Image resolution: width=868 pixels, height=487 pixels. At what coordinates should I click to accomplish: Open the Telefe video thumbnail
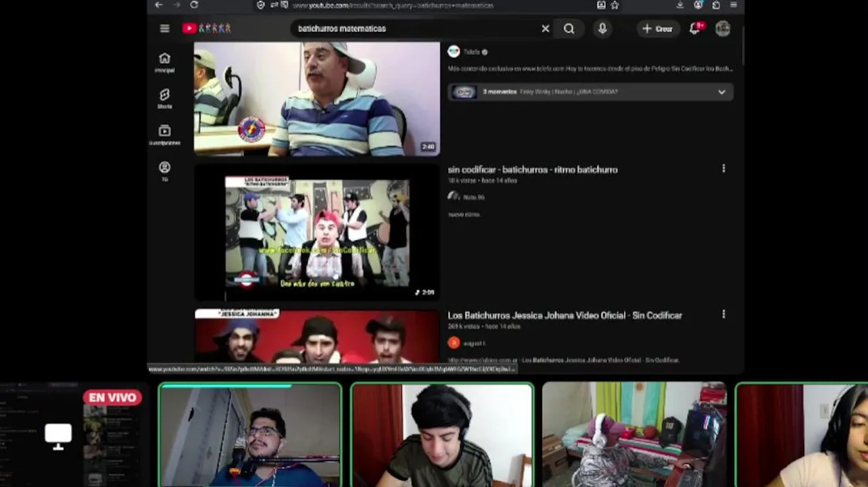(x=316, y=99)
